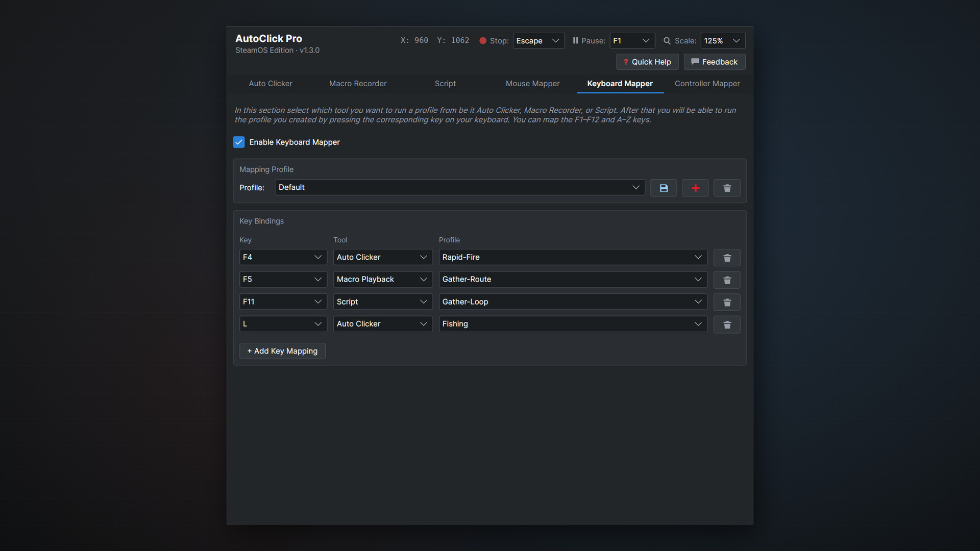Click Add Key Mapping button
This screenshot has width=980, height=551.
click(282, 351)
